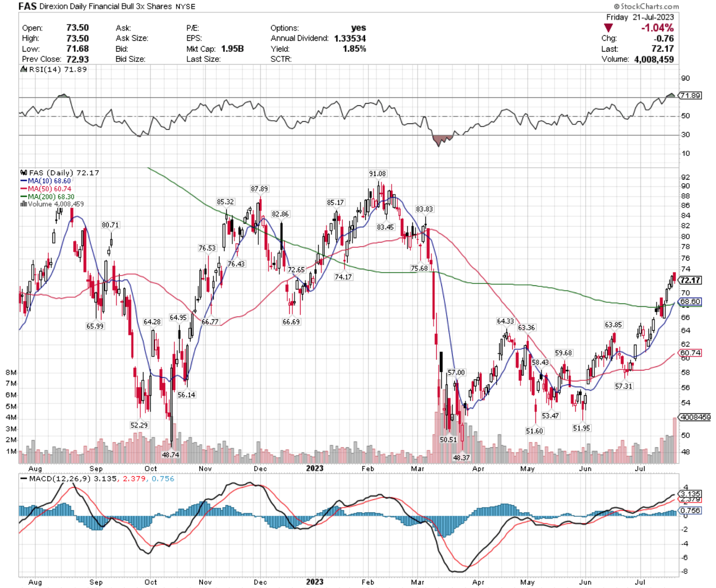Click the 4008459 volume axis tag
This screenshot has width=716, height=588.
point(694,417)
